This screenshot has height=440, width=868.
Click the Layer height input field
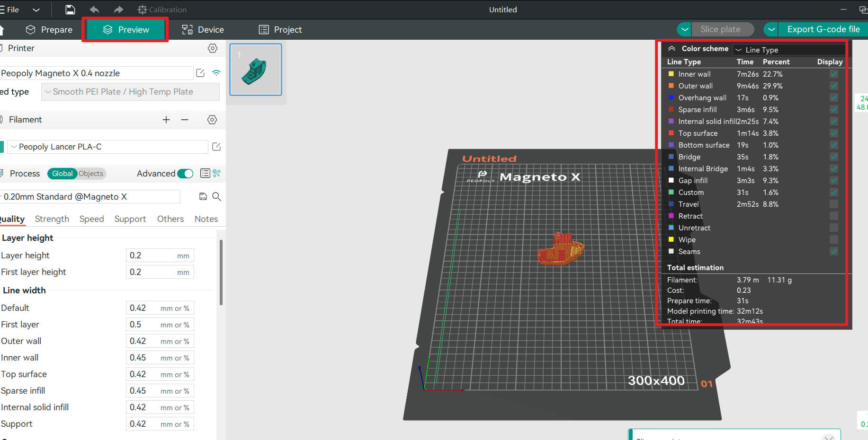tap(160, 255)
